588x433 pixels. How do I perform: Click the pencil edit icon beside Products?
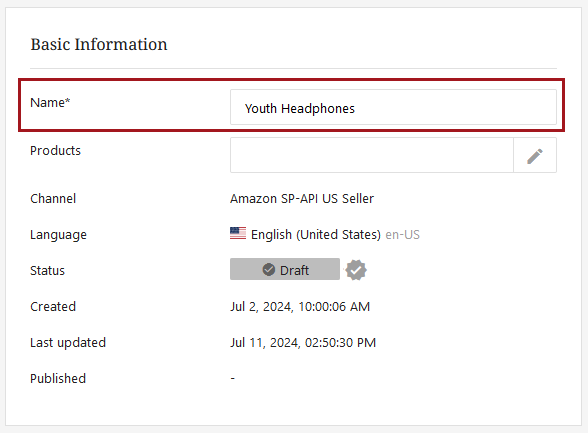tap(535, 156)
